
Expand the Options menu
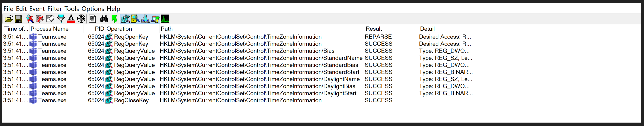pos(93,9)
